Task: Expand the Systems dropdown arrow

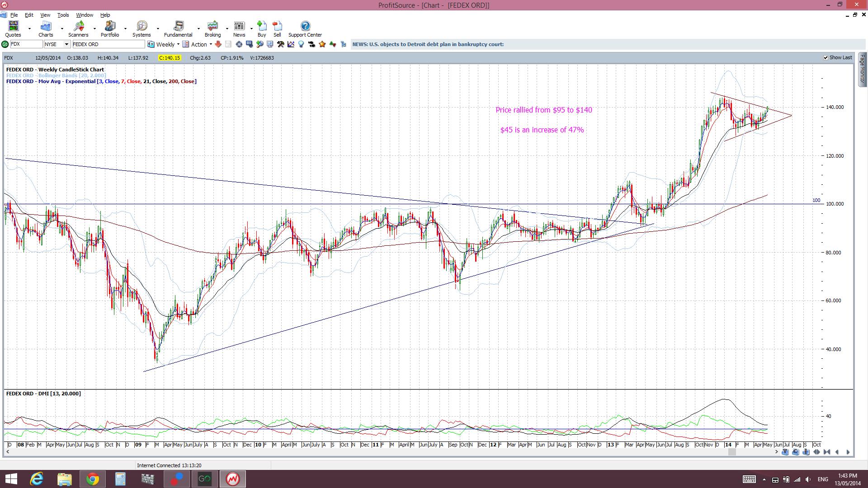Action: point(158,28)
